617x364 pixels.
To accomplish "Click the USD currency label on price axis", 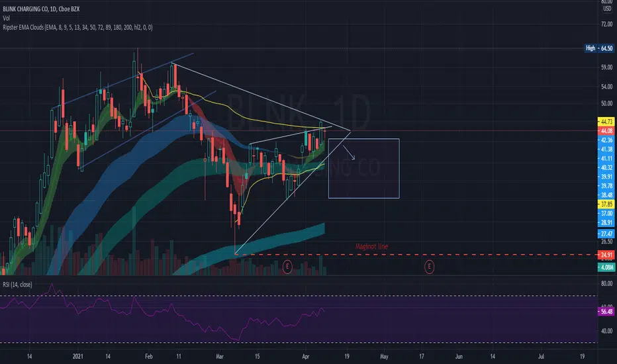I will point(607,9).
